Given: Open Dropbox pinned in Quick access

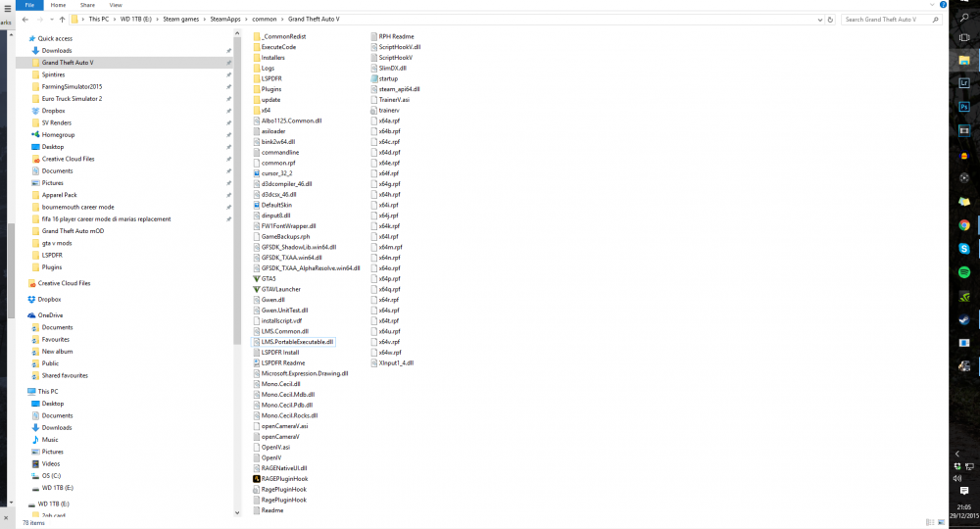Looking at the screenshot, I should tap(53, 111).
